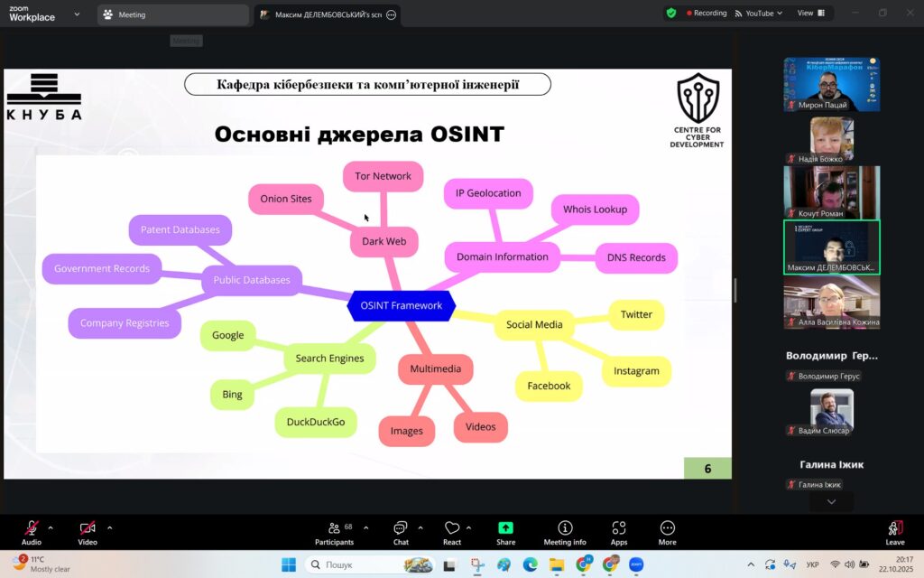This screenshot has height=578, width=924.
Task: Click the green encryption shield icon
Action: [670, 14]
